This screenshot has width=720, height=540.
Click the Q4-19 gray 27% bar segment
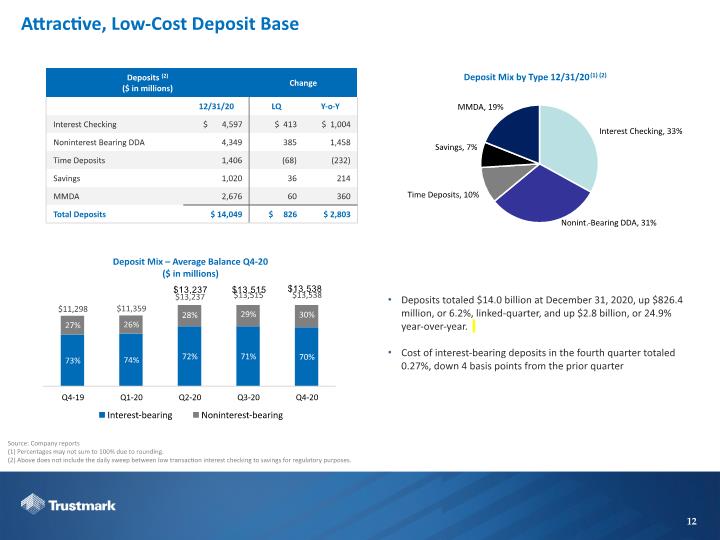coord(73,325)
